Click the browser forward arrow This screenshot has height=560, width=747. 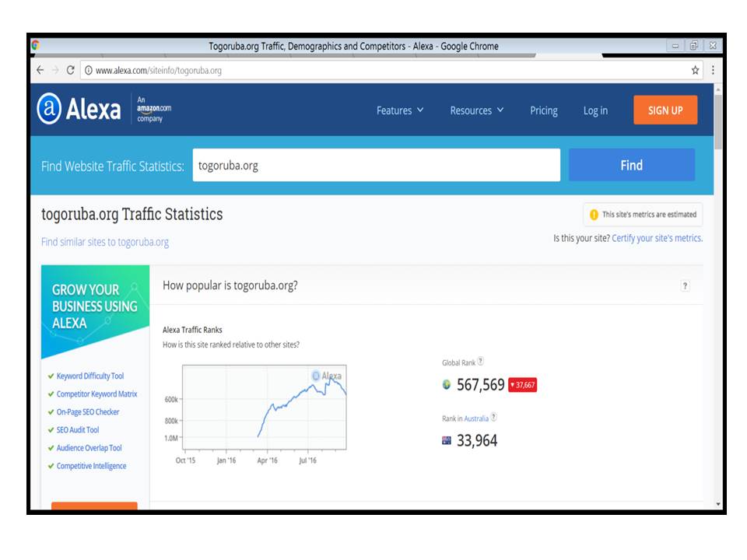click(x=55, y=70)
